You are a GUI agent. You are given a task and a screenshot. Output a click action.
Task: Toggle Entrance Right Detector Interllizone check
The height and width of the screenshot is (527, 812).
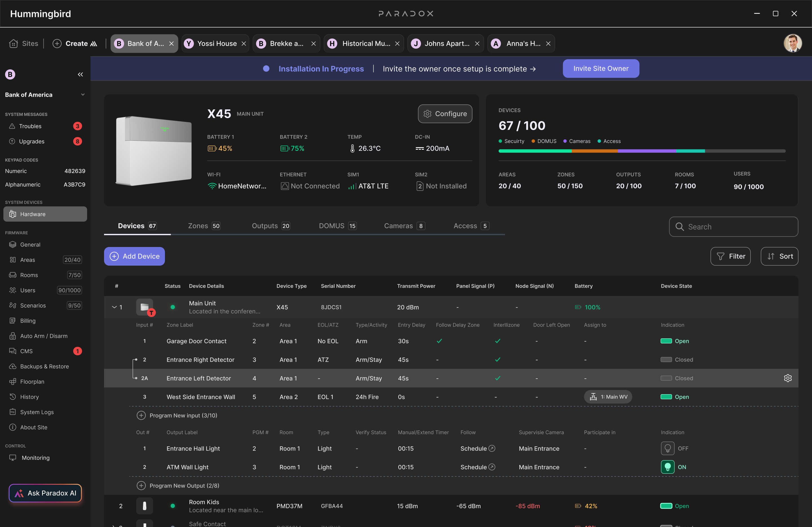(498, 360)
